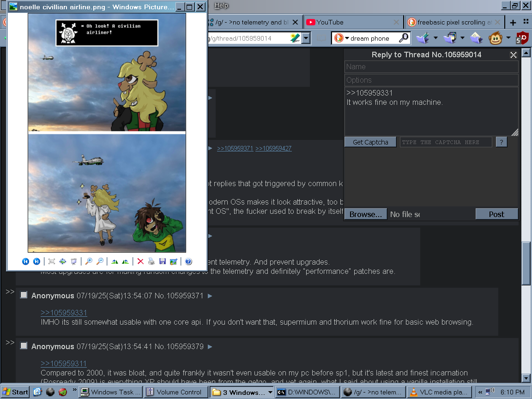Click Browse to attach a file
Viewport: 532px width, 399px height.
366,214
